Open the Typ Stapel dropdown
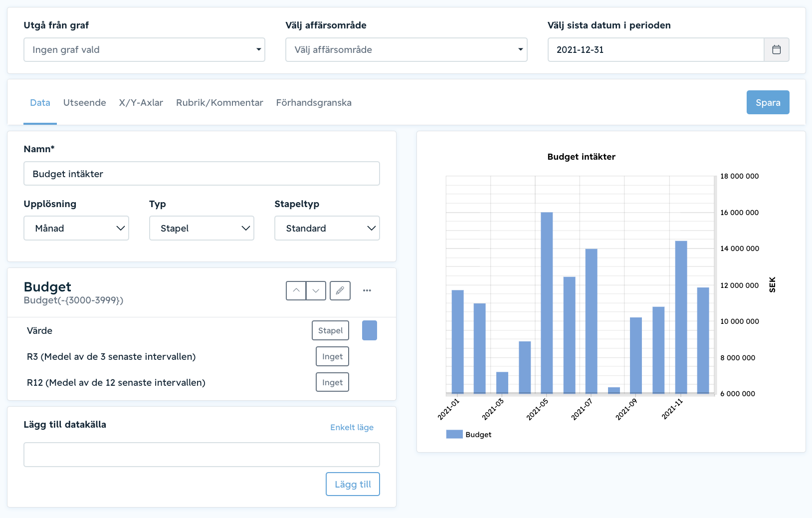This screenshot has width=812, height=518. 202,228
